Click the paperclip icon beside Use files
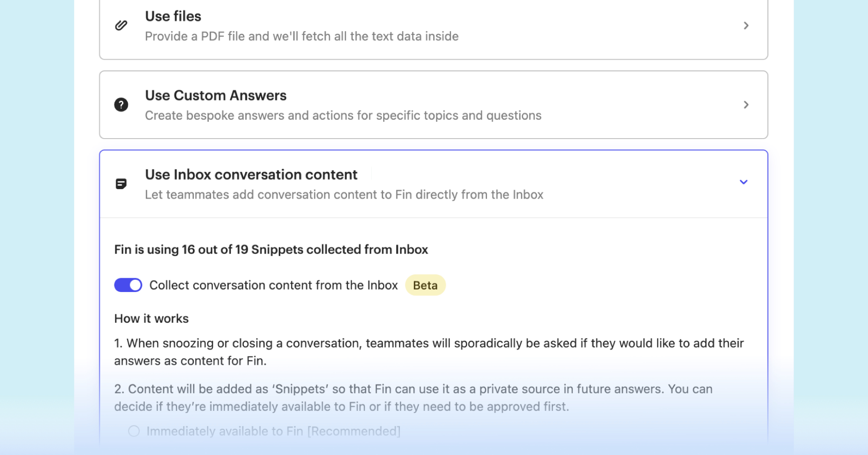This screenshot has height=455, width=868. (x=121, y=26)
